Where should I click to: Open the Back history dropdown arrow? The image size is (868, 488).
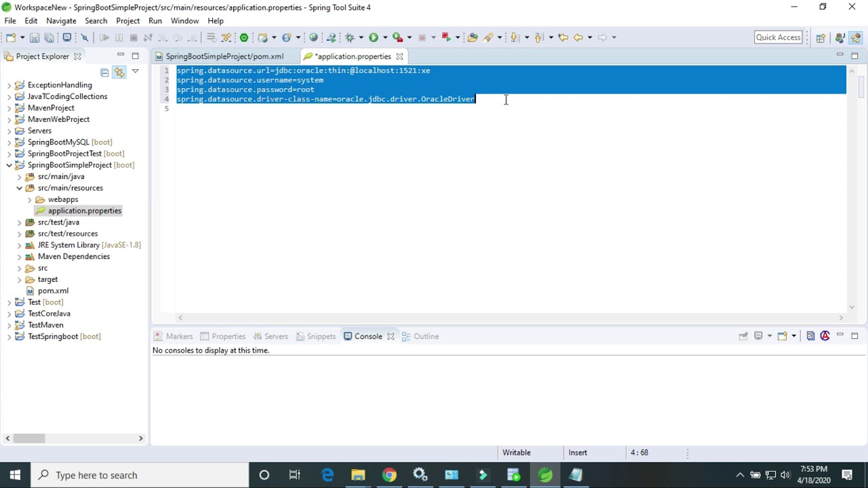pos(590,37)
